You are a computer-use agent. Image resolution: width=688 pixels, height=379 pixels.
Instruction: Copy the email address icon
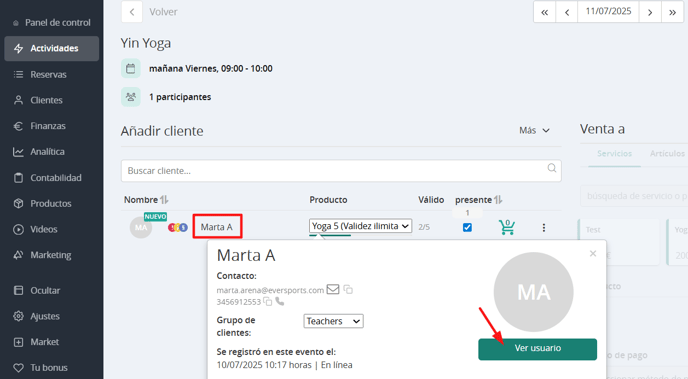pos(348,290)
